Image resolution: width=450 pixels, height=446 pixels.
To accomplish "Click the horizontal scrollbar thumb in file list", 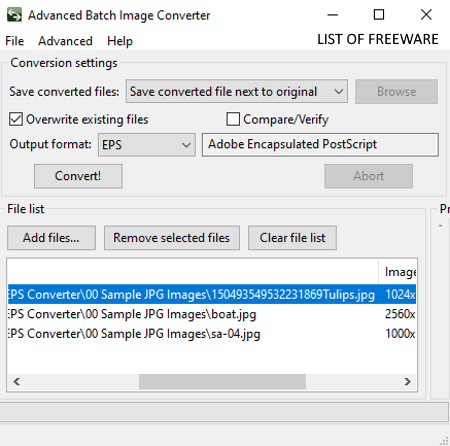I will coord(222,381).
